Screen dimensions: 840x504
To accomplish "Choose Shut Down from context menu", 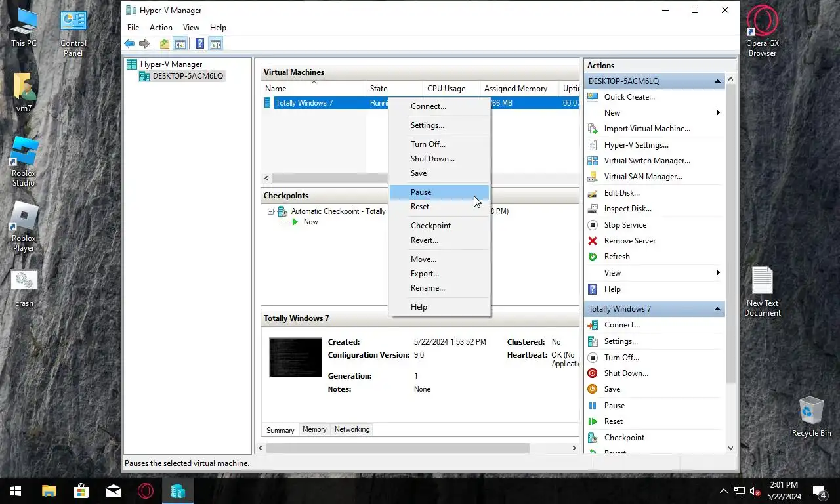I will [x=440, y=159].
